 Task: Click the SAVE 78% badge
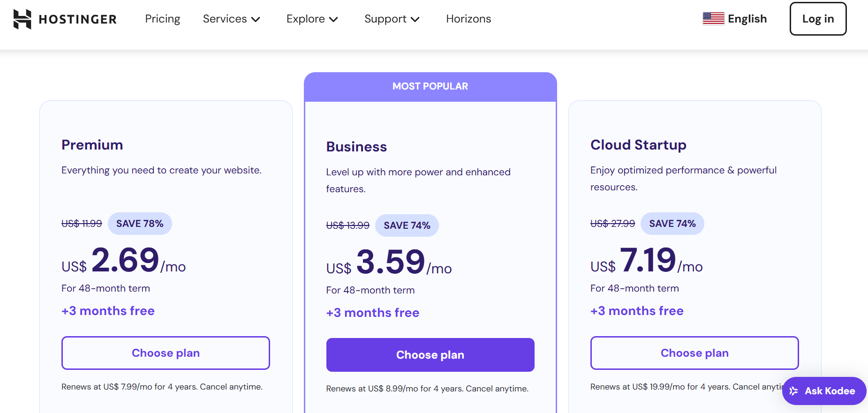(140, 224)
